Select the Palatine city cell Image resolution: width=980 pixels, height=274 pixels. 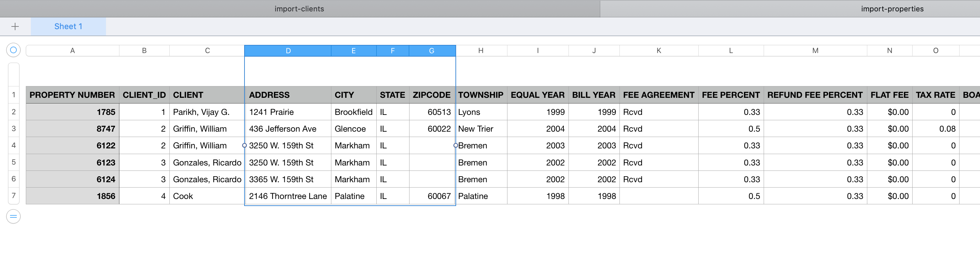[x=353, y=196]
